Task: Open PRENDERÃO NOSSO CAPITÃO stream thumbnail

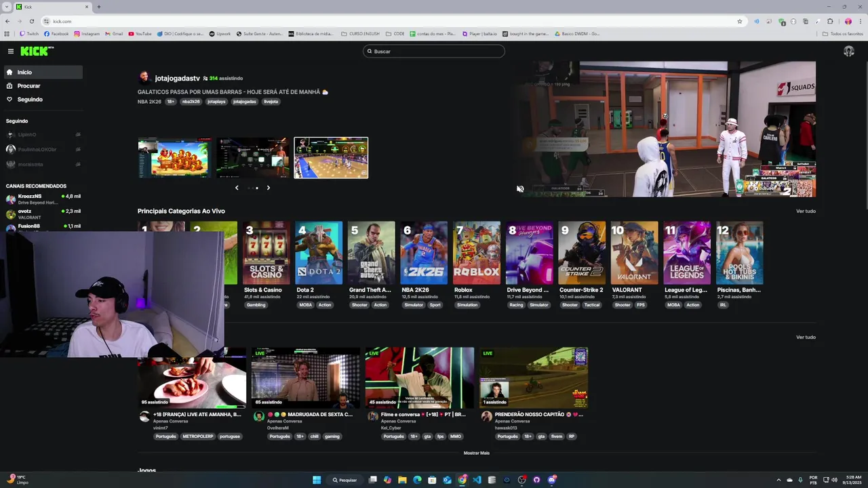Action: coord(533,378)
